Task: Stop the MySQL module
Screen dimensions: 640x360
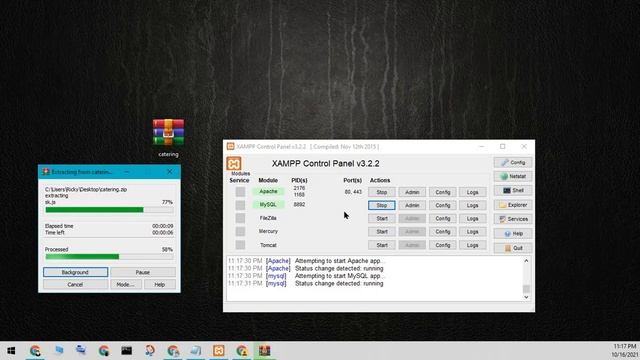Action: click(x=382, y=205)
